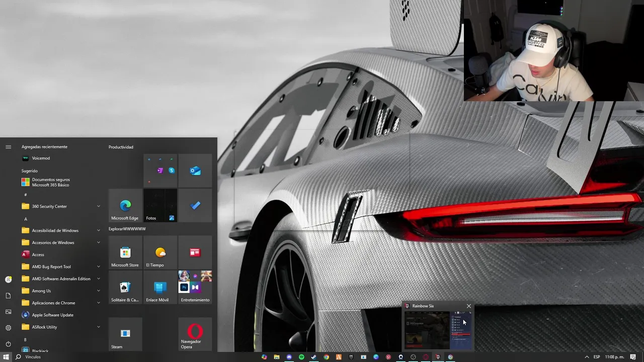This screenshot has height=362, width=644.
Task: Expand the AMD Bug Report Tool folder
Action: pos(60,266)
